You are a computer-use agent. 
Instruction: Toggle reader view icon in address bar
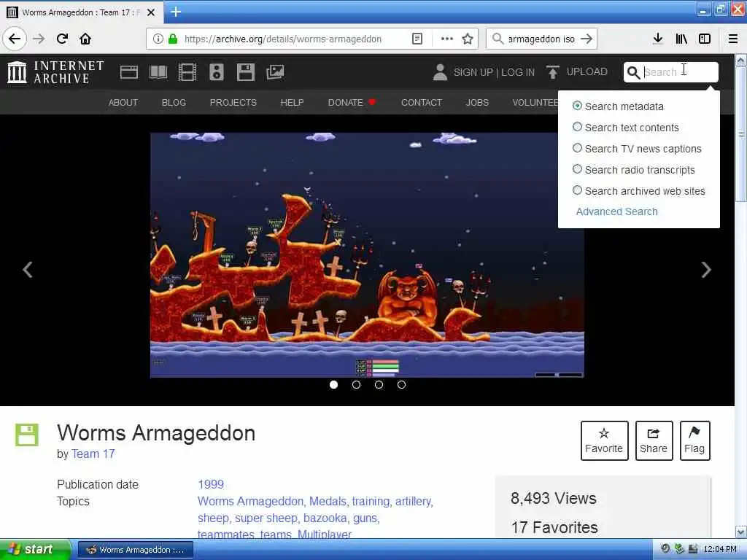point(417,39)
